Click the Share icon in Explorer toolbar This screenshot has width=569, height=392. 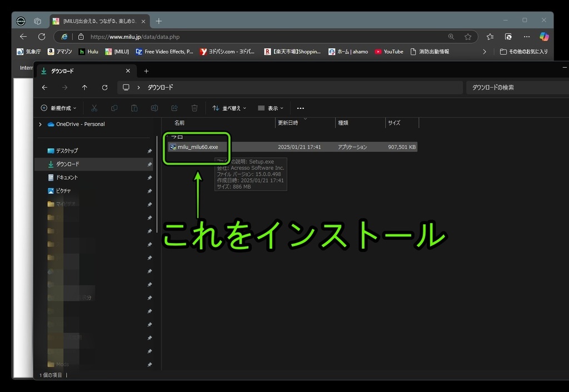click(x=174, y=108)
